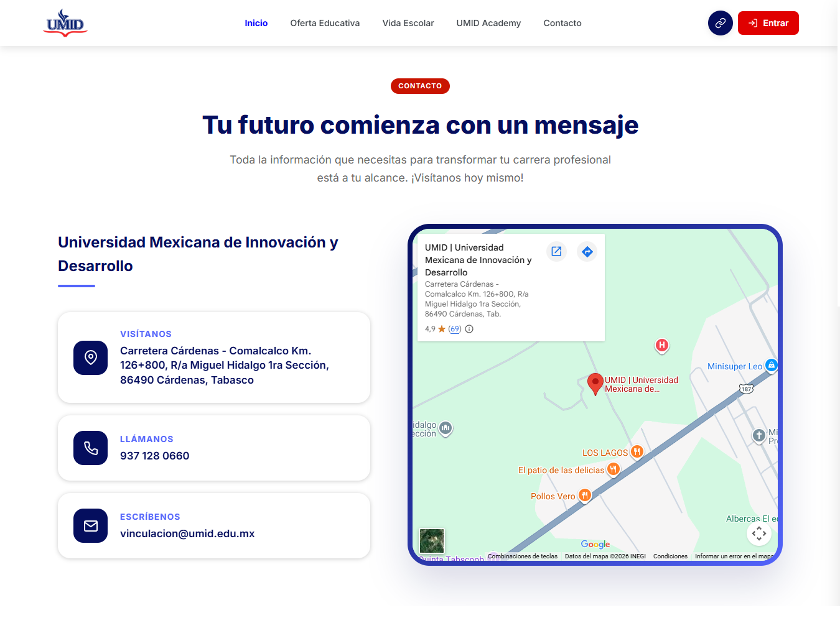Viewport: 840px width, 623px height.
Task: Click the El patio de las delicias marker
Action: [614, 469]
